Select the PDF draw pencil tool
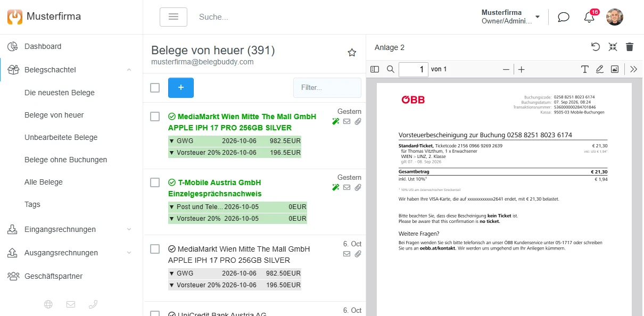Image resolution: width=644 pixels, height=316 pixels. [x=600, y=69]
